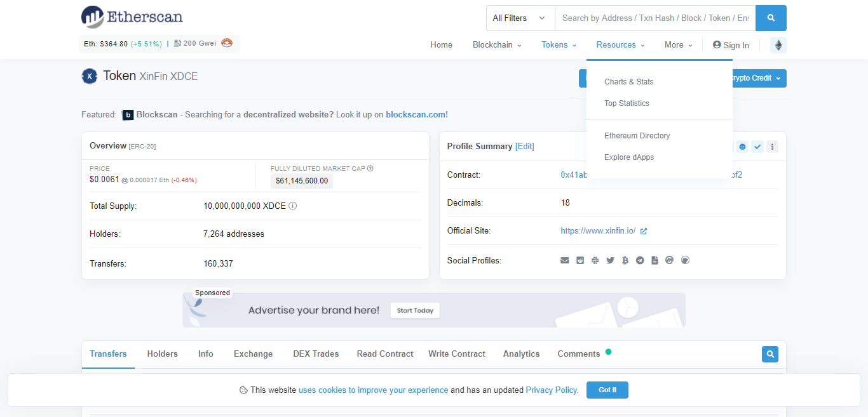Open the Ethereum network selector icon

(778, 45)
